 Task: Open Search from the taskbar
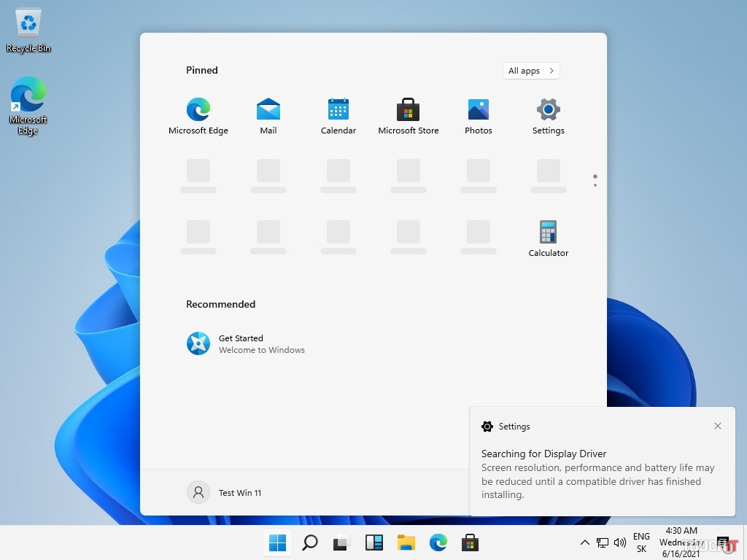310,542
